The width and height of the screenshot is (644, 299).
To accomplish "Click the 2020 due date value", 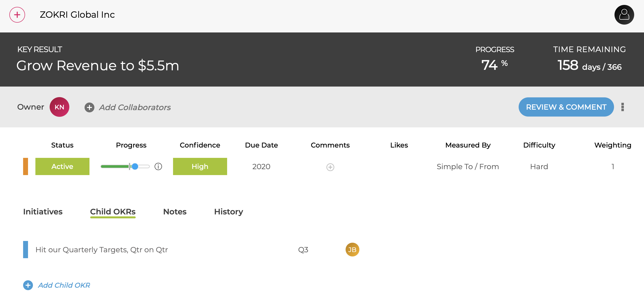I will click(261, 166).
